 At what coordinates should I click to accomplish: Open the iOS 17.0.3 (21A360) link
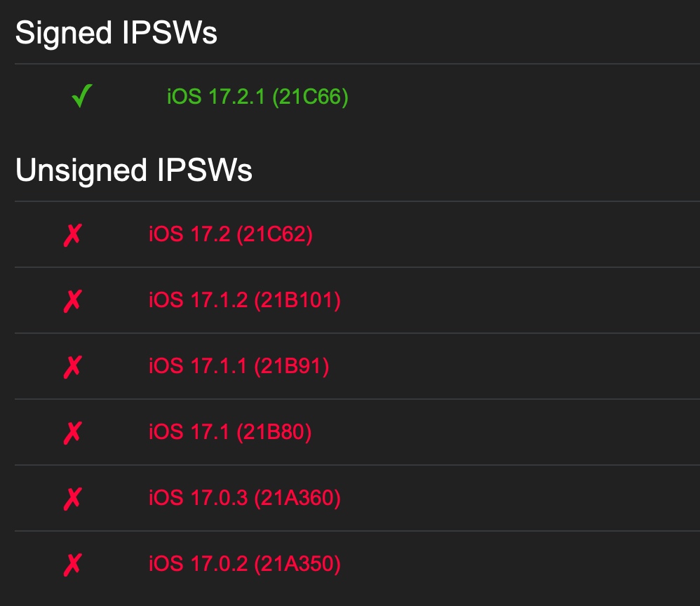tap(244, 498)
